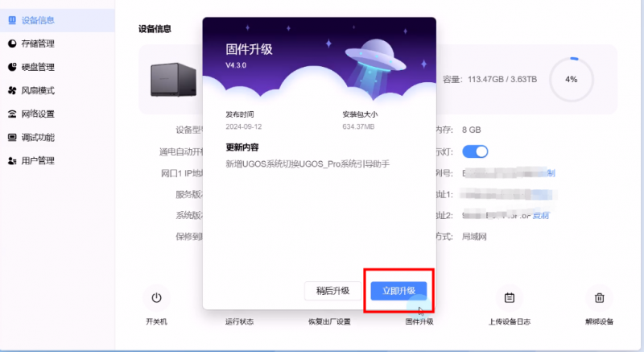Click the power icon above 开关机
The width and height of the screenshot is (644, 352).
pos(156,298)
